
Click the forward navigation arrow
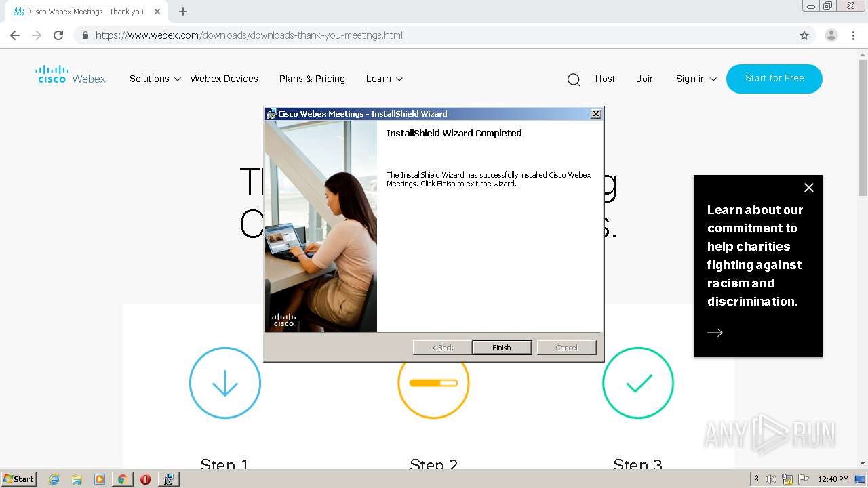(x=37, y=35)
